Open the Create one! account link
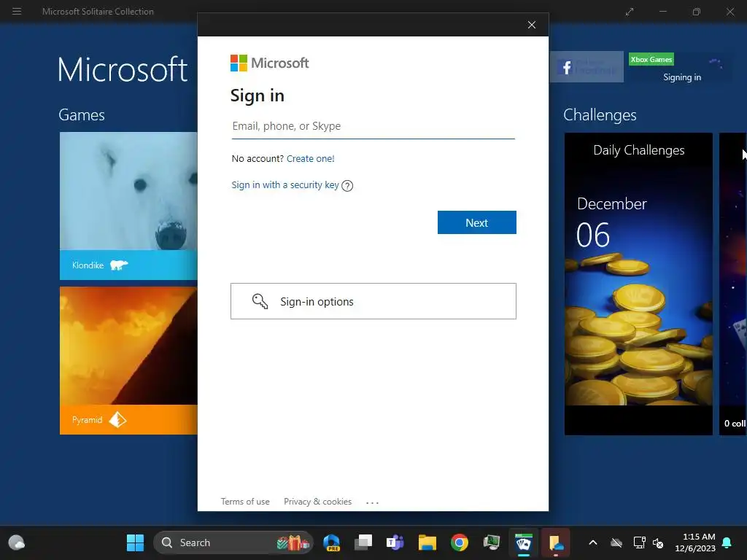Screen dimensions: 747x560 (x=310, y=158)
